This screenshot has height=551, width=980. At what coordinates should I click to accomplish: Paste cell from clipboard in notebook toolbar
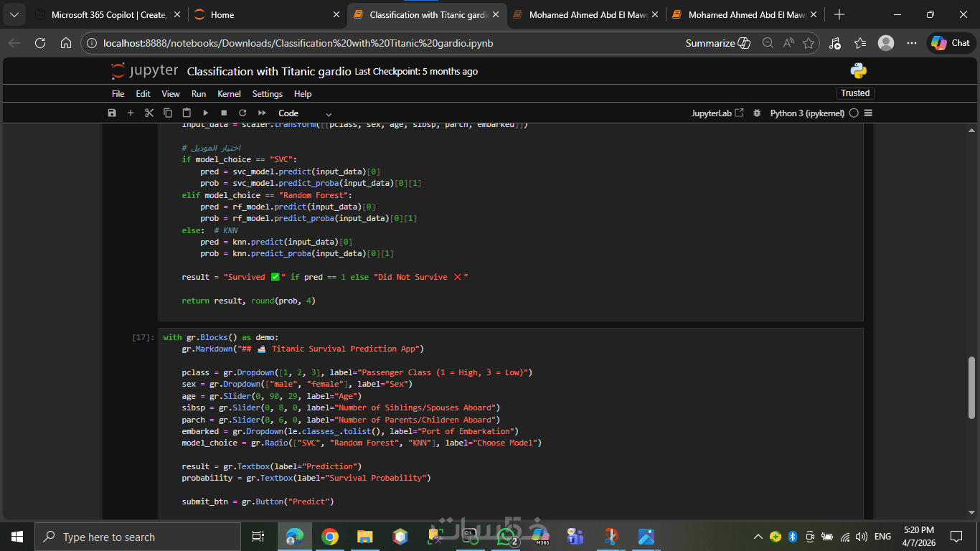[x=187, y=113]
